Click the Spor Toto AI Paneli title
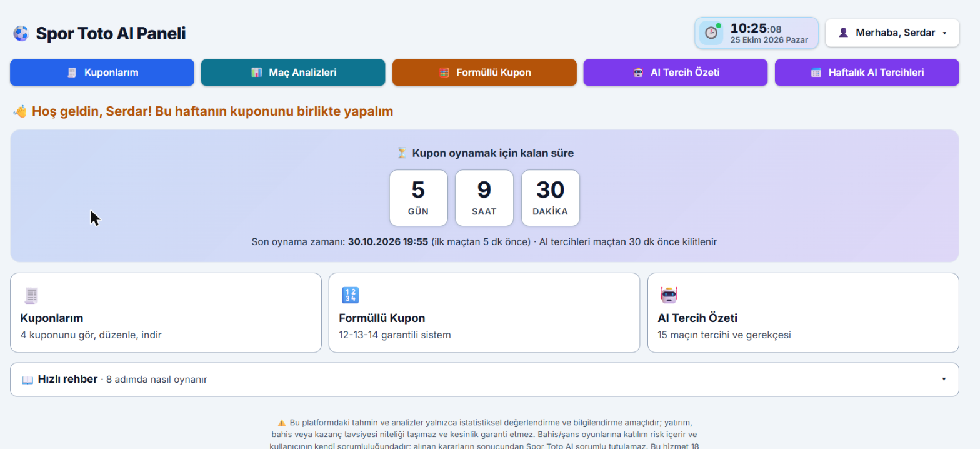The height and width of the screenshot is (449, 980). (x=111, y=33)
